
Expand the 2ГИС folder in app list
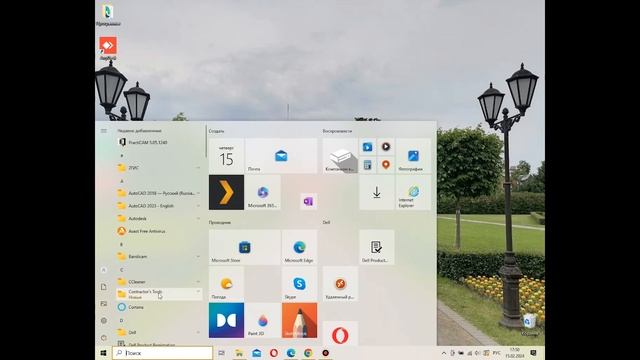tap(159, 168)
